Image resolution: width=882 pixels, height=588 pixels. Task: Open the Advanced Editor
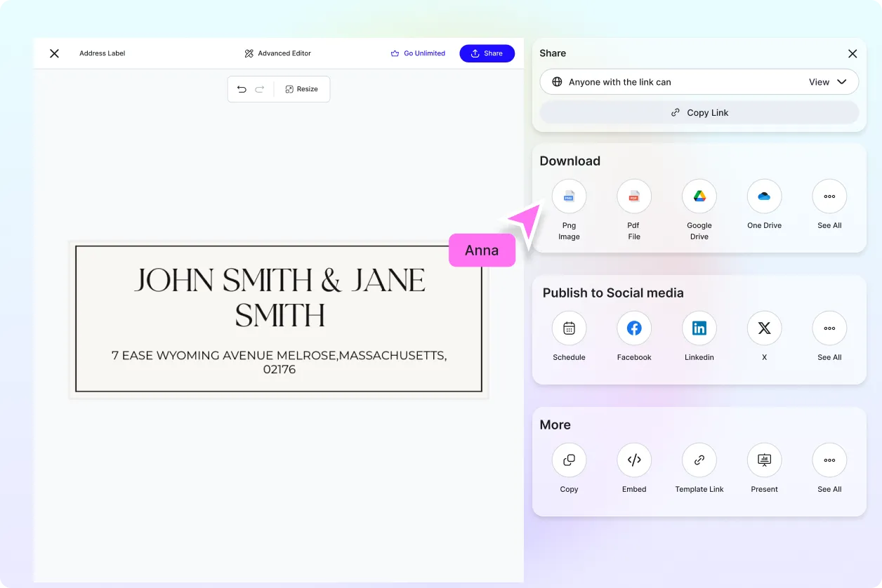coord(277,53)
